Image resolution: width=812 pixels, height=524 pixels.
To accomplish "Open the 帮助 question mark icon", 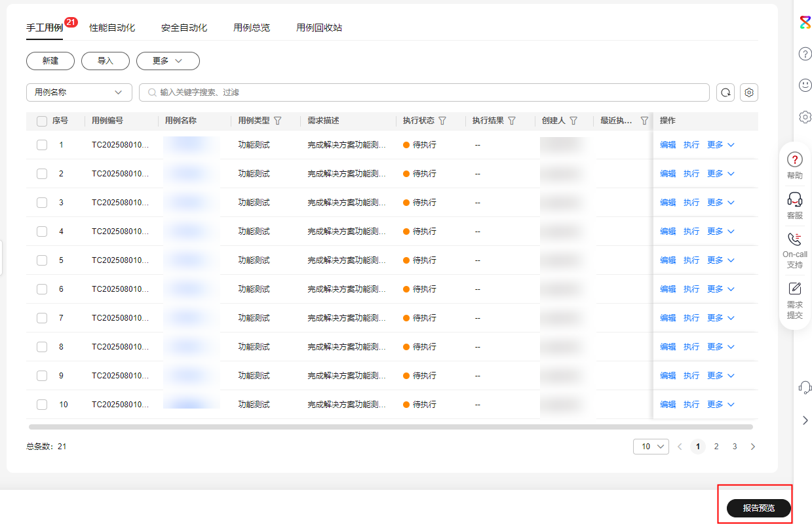I will tap(794, 160).
